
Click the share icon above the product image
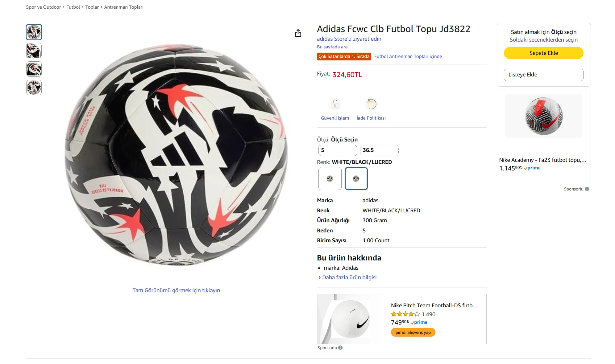click(x=298, y=33)
